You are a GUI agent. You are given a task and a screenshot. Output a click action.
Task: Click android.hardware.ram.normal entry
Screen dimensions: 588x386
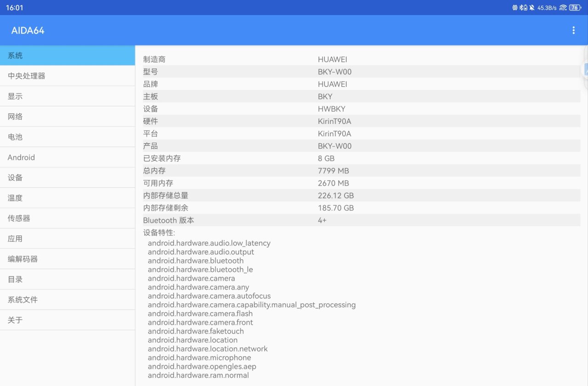(198, 375)
